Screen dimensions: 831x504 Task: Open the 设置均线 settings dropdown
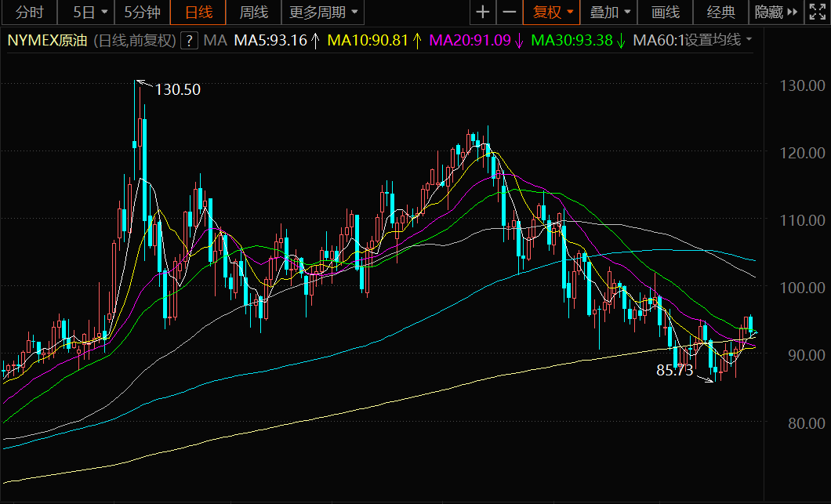pos(717,40)
